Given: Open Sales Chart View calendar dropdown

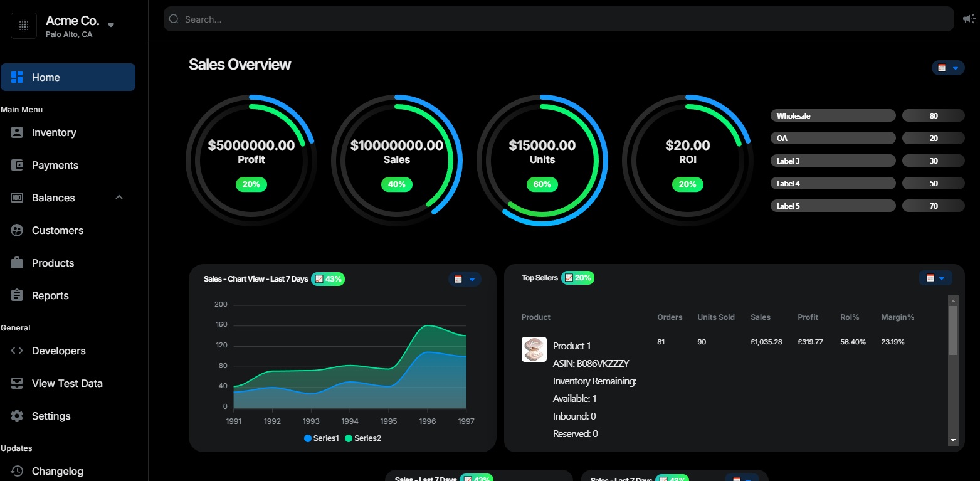Looking at the screenshot, I should point(465,279).
